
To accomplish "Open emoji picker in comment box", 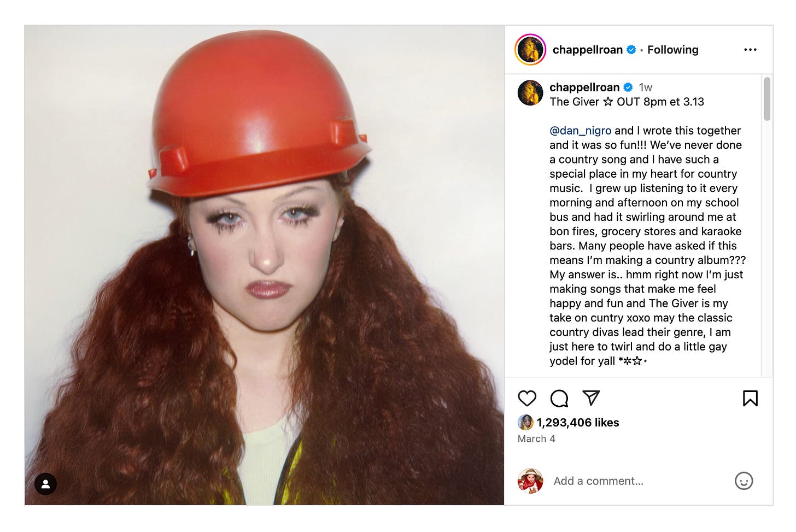I will pos(744,481).
